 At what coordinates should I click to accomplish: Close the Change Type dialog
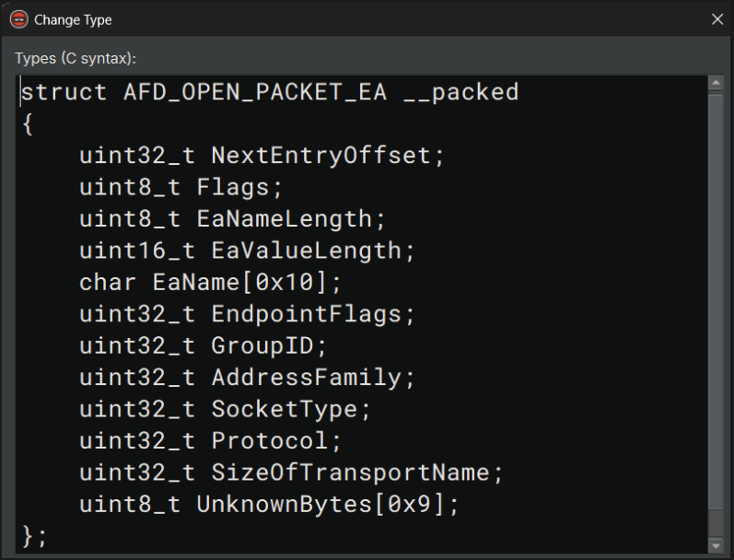pos(717,19)
